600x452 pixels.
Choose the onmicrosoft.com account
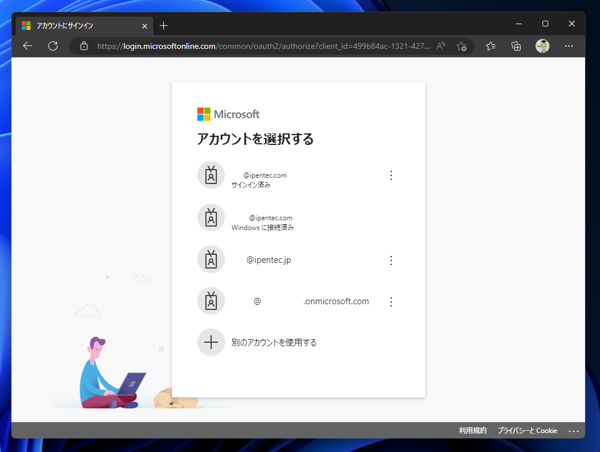[x=298, y=301]
